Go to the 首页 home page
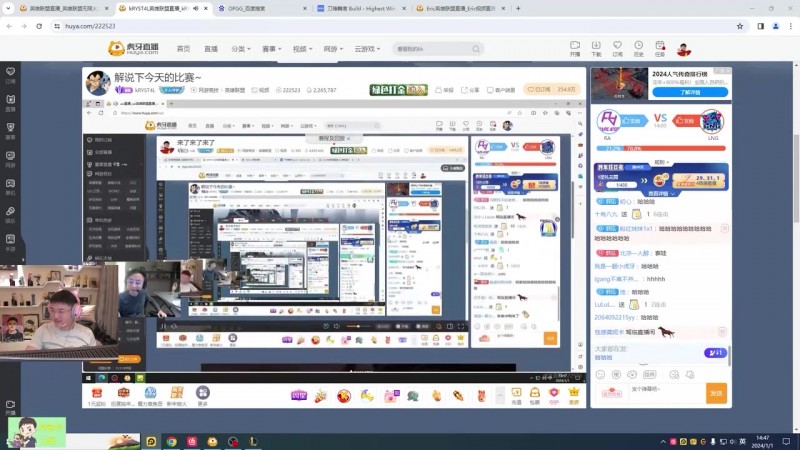800x450 pixels. coord(183,48)
